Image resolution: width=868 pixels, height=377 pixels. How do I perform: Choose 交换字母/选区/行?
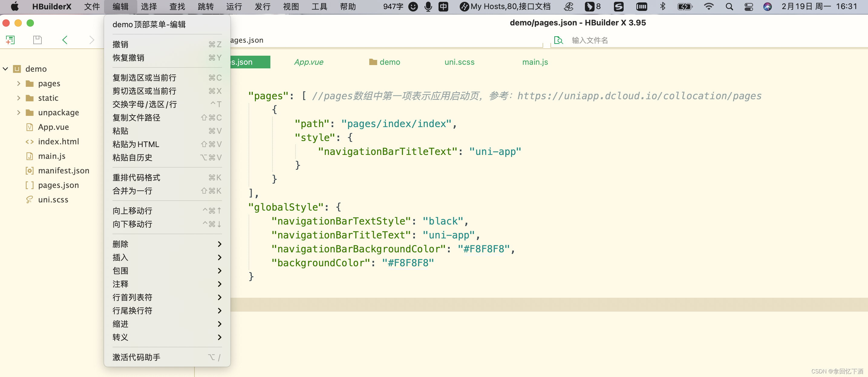point(167,104)
